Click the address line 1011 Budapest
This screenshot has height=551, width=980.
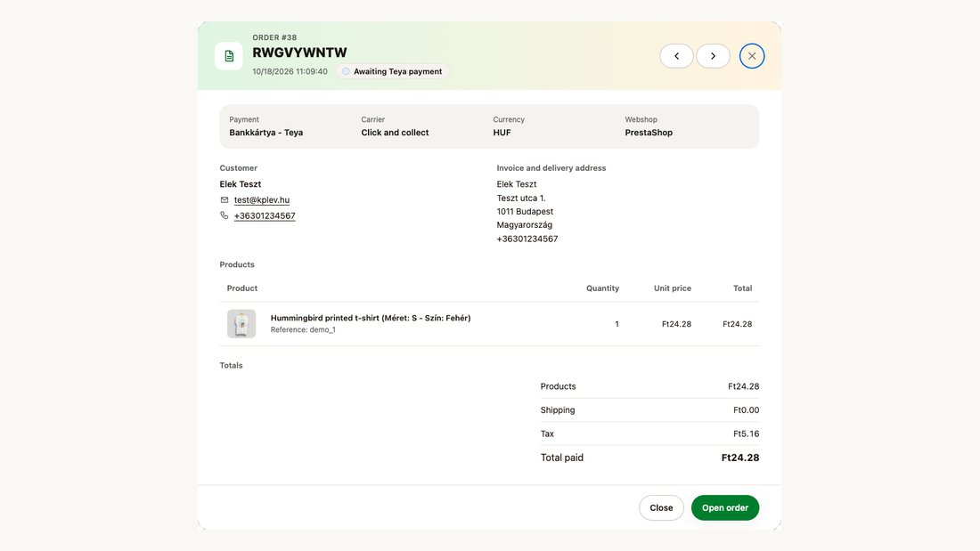coord(525,212)
